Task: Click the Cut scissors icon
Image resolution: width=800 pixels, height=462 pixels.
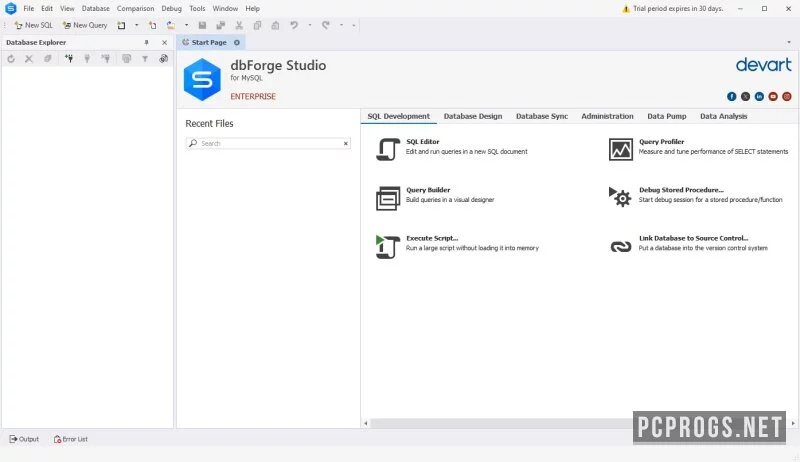Action: click(239, 25)
